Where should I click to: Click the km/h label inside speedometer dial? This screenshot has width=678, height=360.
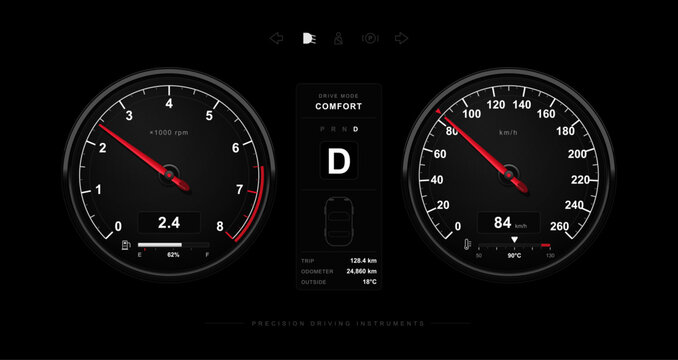pyautogui.click(x=508, y=133)
